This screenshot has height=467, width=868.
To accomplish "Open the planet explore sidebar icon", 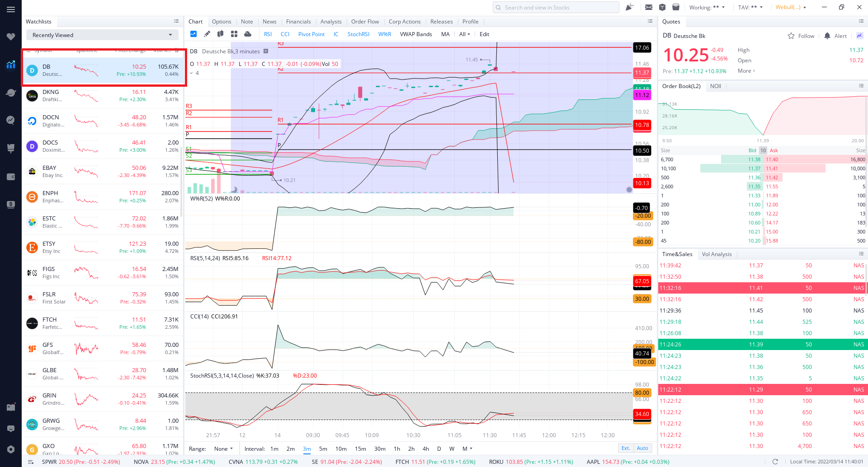I will pos(11,93).
